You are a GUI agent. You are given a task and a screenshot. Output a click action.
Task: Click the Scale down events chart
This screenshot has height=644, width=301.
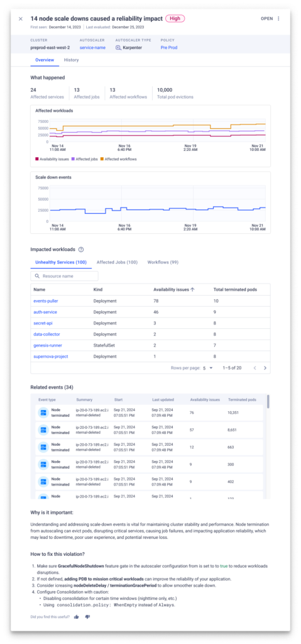(151, 203)
